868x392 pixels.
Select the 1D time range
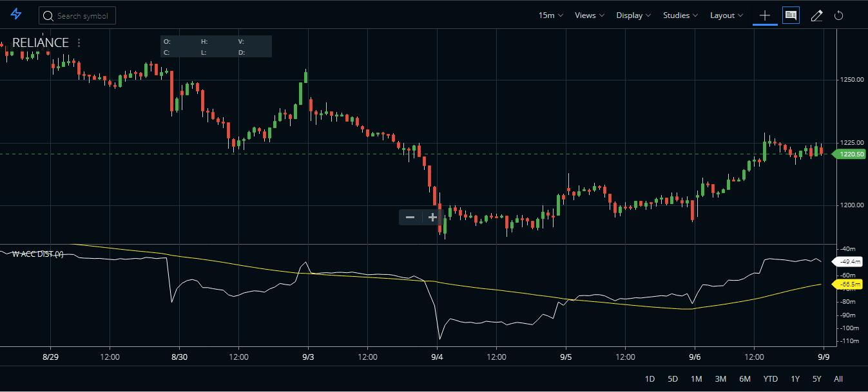pos(650,379)
